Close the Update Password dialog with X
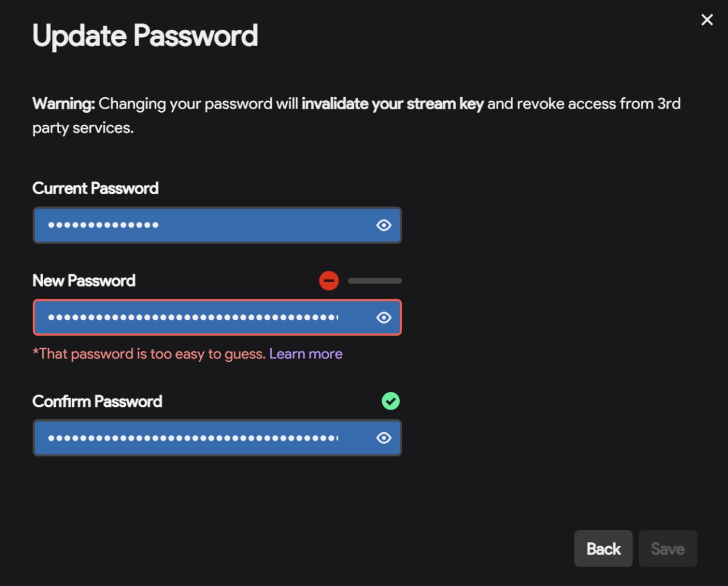The width and height of the screenshot is (728, 586). click(707, 20)
